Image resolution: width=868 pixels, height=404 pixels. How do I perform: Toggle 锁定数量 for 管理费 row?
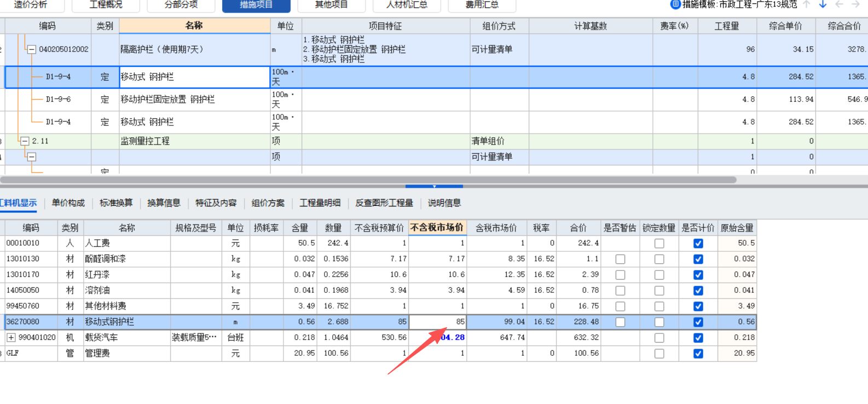pos(659,354)
